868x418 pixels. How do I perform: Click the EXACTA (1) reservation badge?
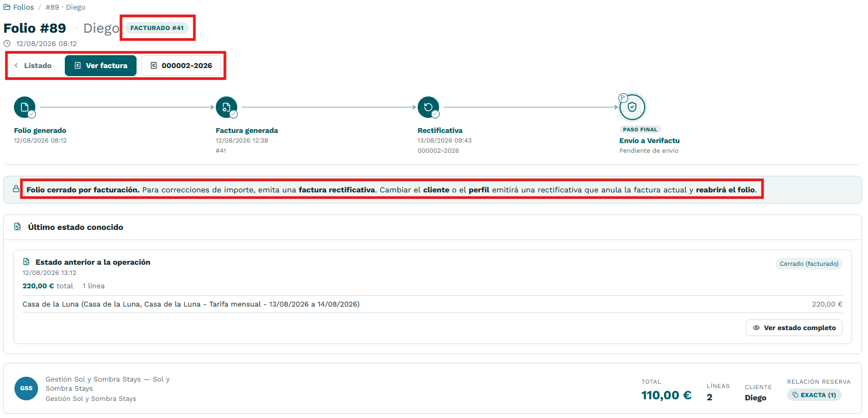[x=814, y=395]
